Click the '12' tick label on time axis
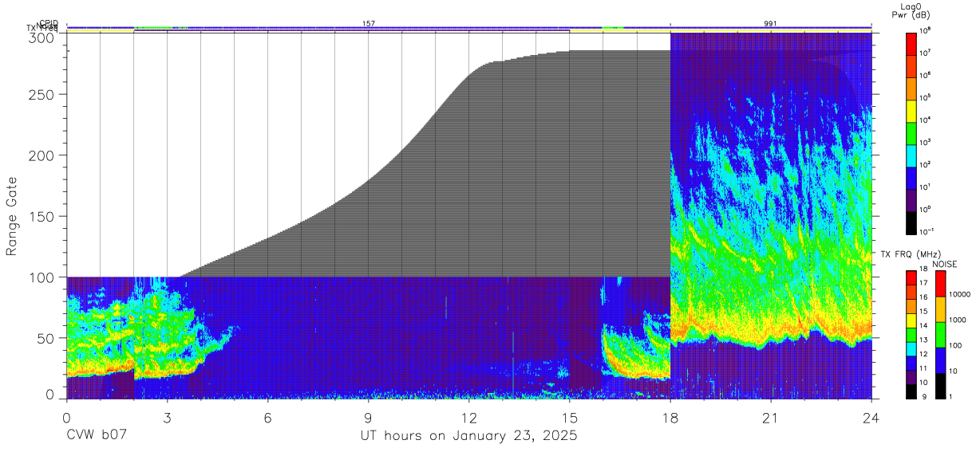This screenshot has height=452, width=980. click(468, 419)
